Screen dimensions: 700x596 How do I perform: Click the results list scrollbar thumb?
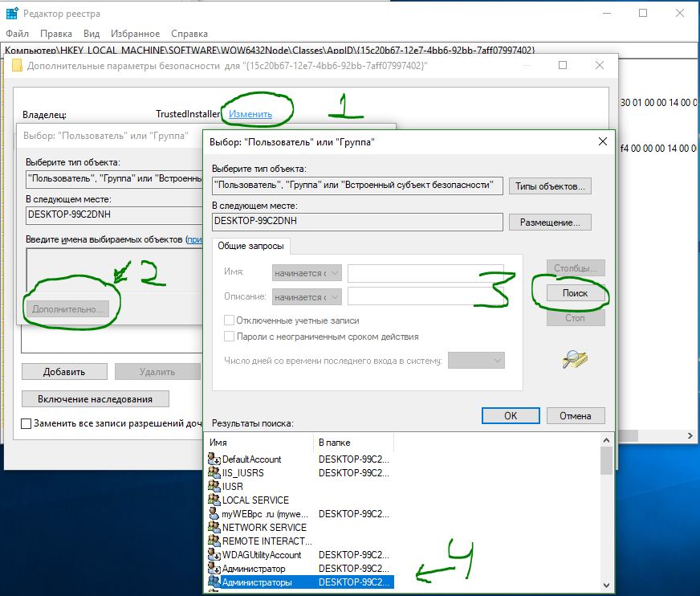point(606,460)
